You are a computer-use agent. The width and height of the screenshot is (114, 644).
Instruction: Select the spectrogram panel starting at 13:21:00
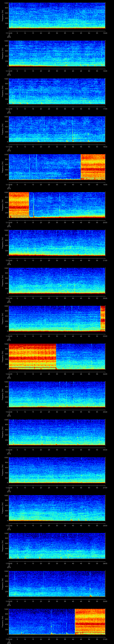pos(57,281)
